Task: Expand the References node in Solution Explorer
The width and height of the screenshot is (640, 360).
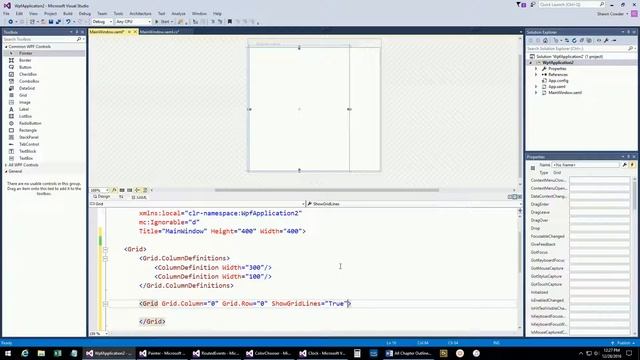Action: click(x=536, y=75)
